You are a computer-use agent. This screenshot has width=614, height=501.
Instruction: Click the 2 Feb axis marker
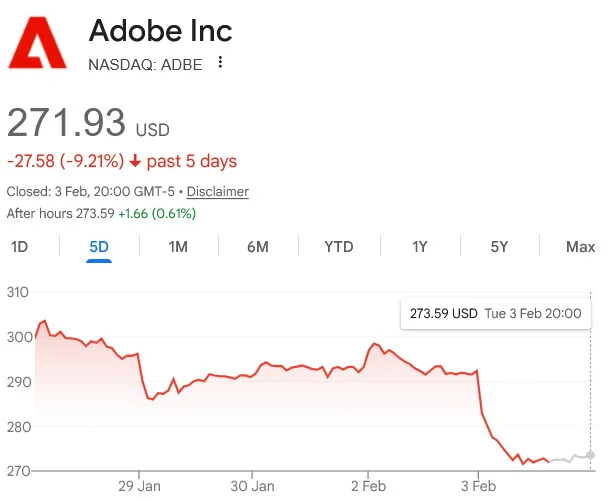368,486
